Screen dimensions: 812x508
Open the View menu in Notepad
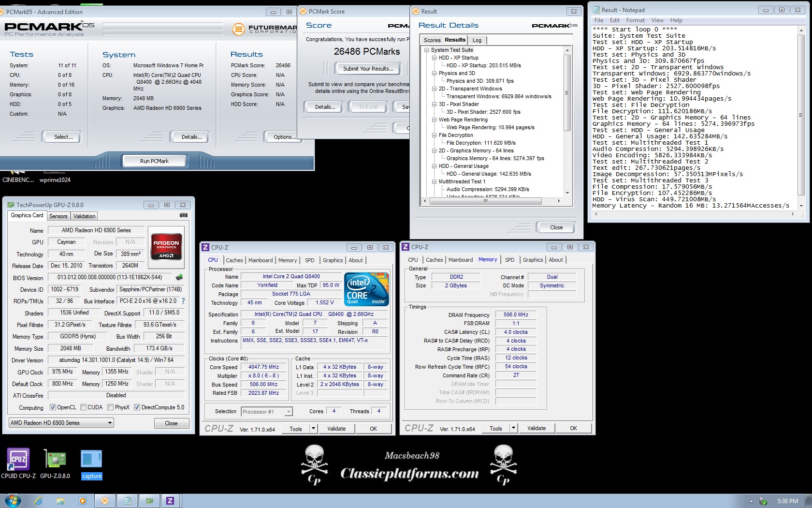point(657,20)
